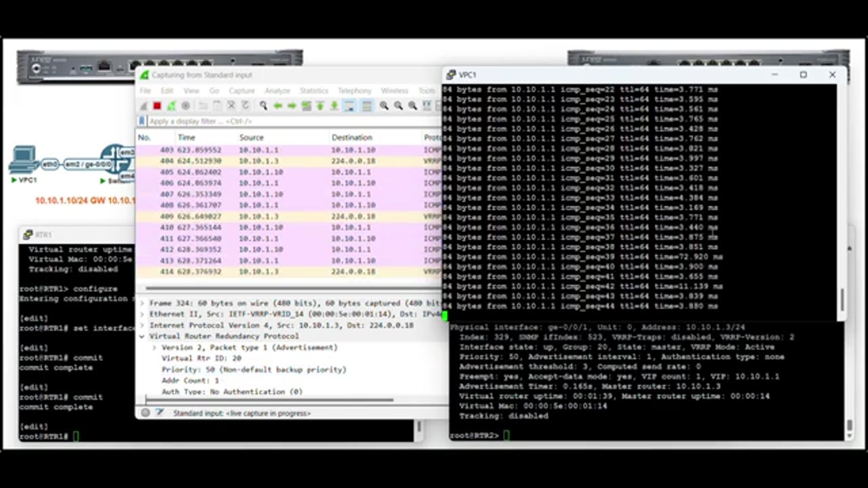Click the Open capture file folder icon
The image size is (868, 488).
(x=203, y=106)
